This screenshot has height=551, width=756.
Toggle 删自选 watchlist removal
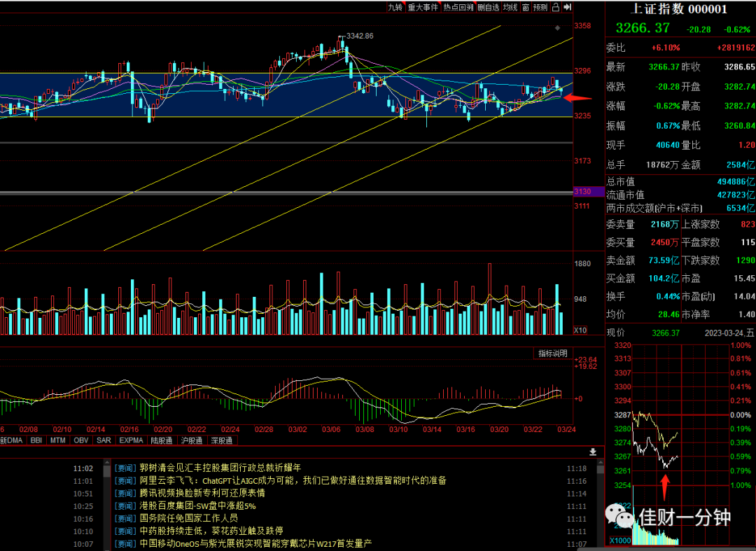489,7
